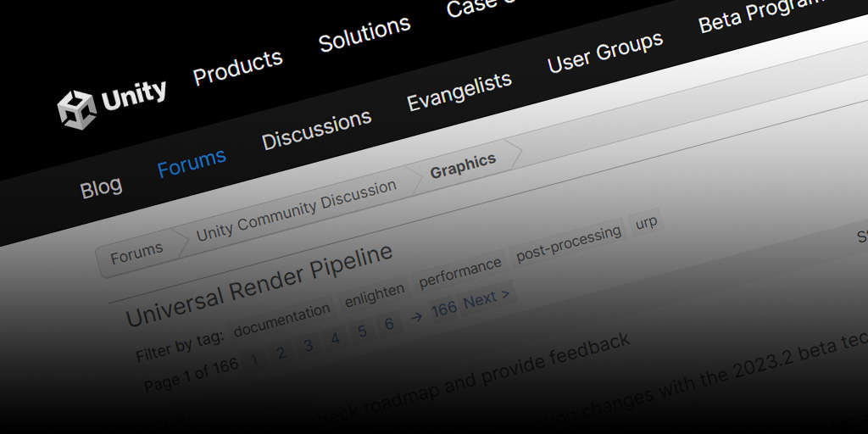Open the Solutions menu
The image size is (868, 434).
pos(364,35)
